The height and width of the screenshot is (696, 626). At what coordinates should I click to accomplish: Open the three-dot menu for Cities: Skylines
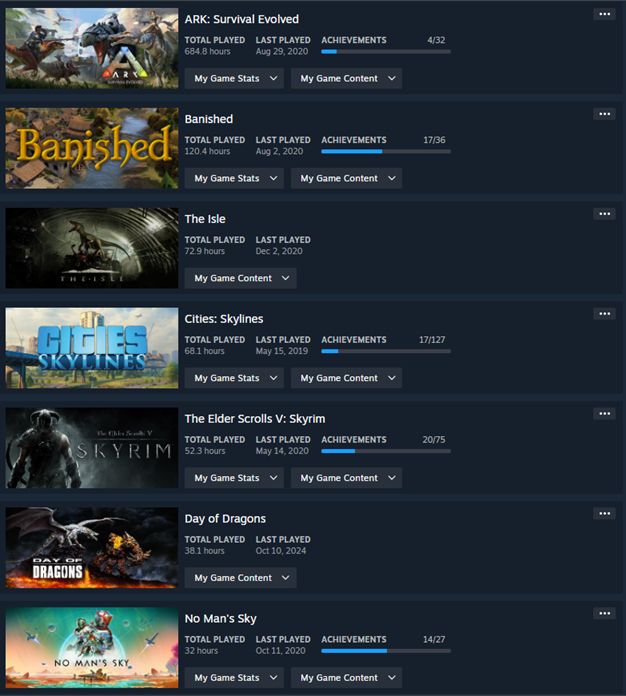click(604, 314)
